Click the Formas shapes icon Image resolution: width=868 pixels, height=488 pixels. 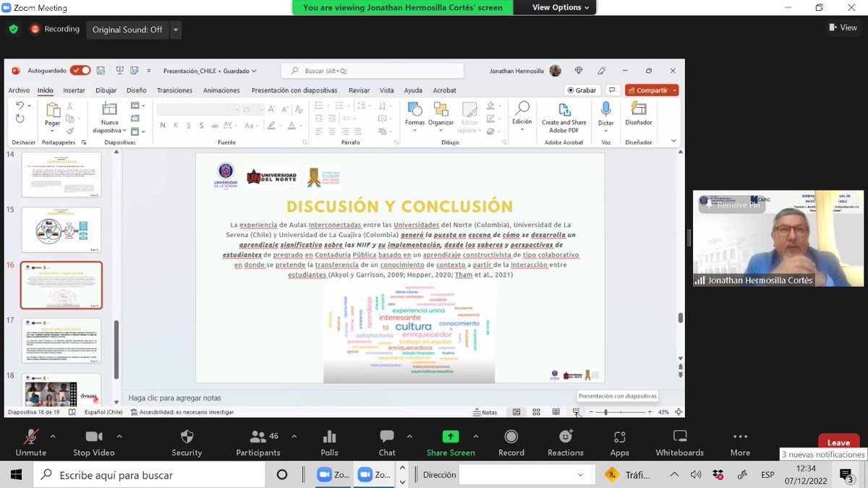pos(414,109)
